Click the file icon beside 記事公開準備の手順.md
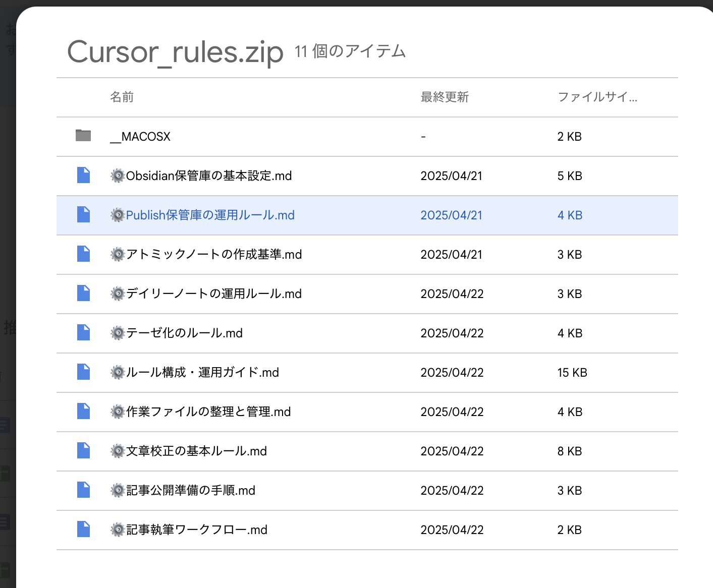The image size is (713, 588). (83, 490)
